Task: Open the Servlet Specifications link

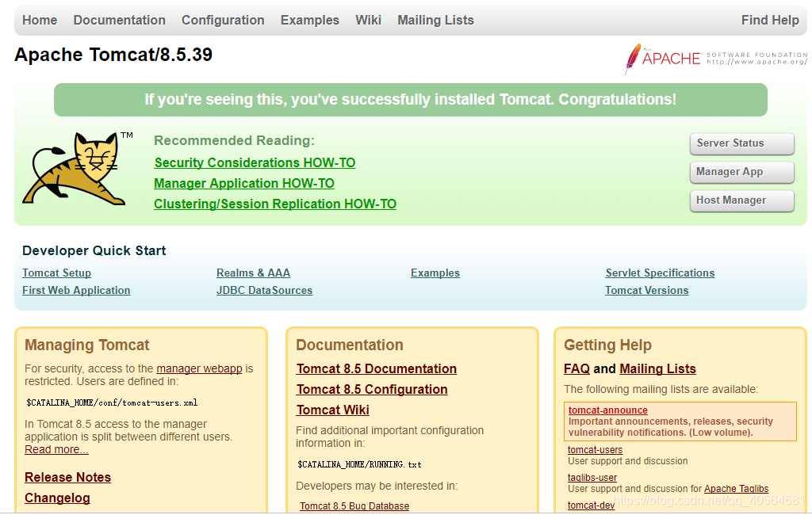Action: [x=660, y=273]
